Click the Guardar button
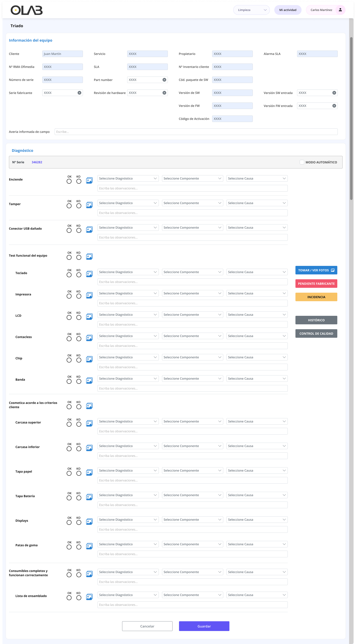Viewport: 356px width, 644px height. 204,626
